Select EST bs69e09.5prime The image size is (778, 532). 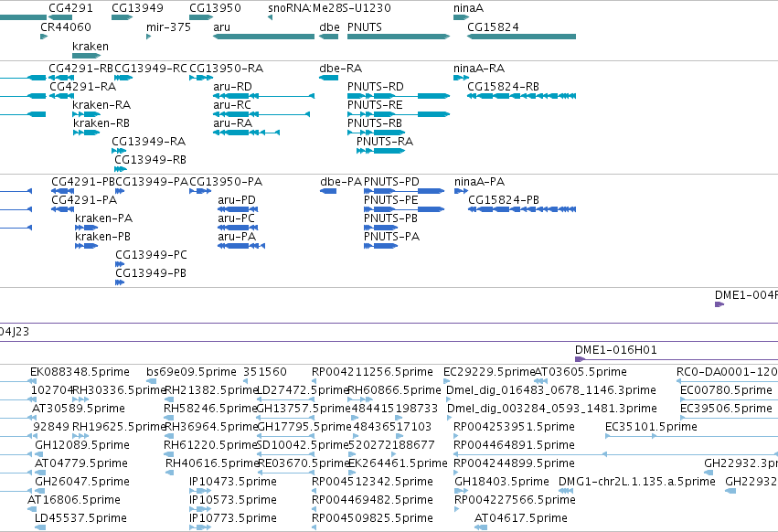click(152, 381)
